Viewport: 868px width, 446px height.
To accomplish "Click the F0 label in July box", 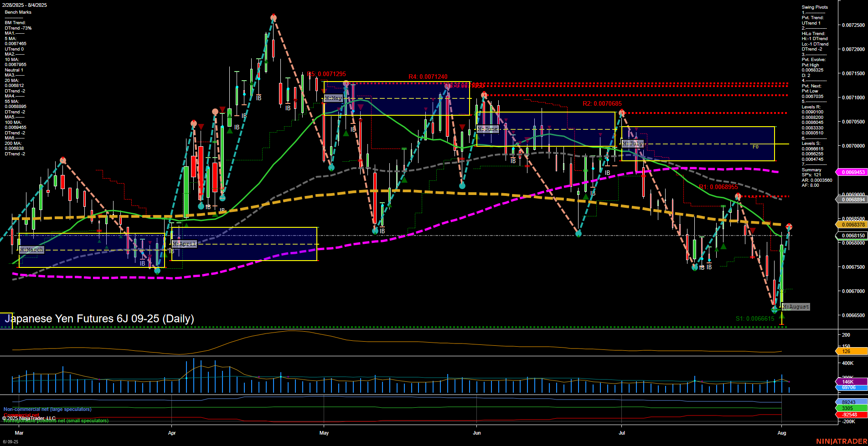I will pos(755,147).
